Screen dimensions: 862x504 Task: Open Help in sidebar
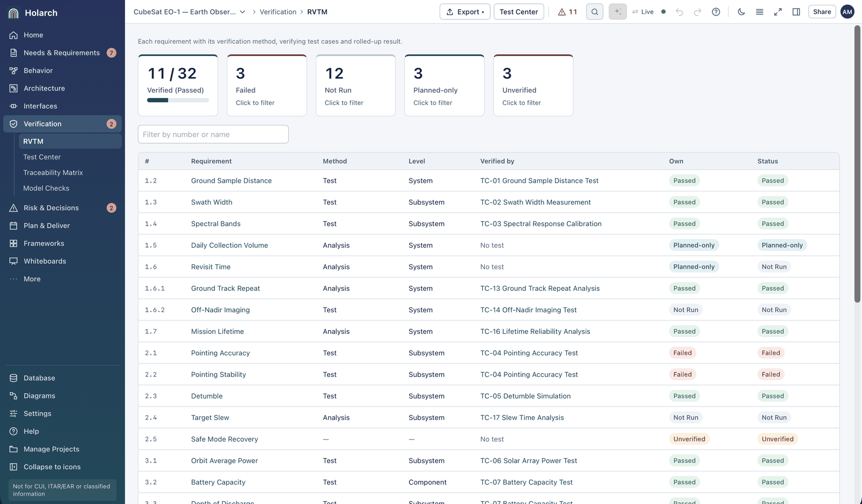coord(62,431)
